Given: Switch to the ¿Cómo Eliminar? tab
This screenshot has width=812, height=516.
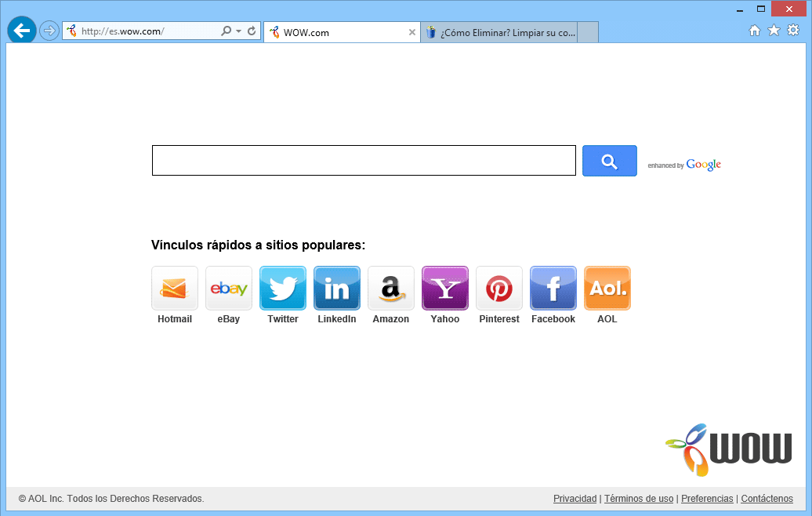Looking at the screenshot, I should coord(499,32).
